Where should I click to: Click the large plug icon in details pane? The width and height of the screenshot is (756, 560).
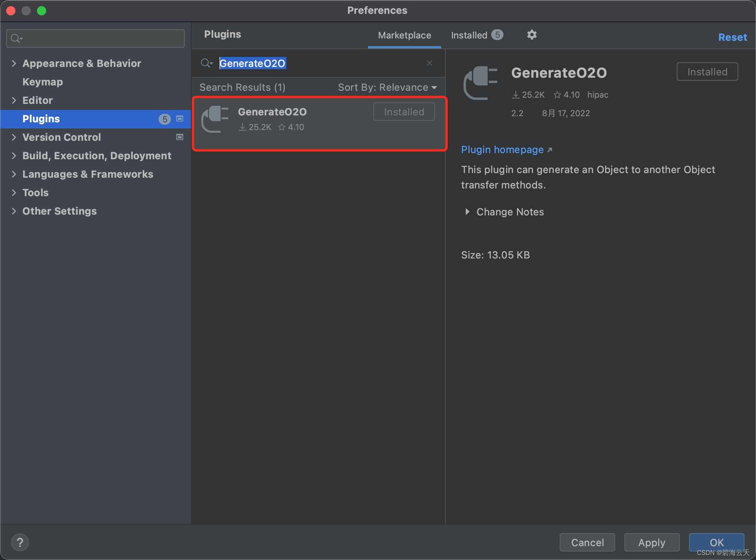481,83
